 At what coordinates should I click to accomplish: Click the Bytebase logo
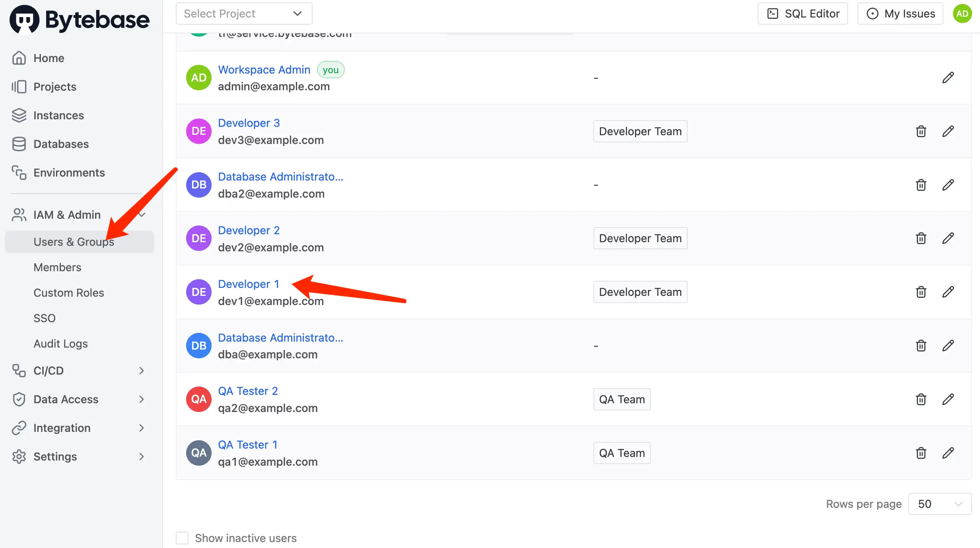(x=80, y=19)
